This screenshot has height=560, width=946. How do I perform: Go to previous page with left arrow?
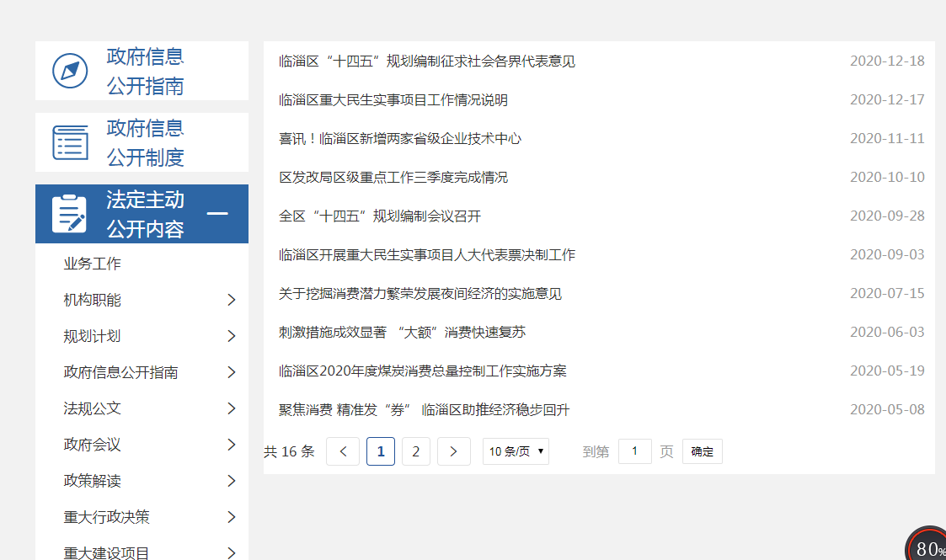tap(343, 451)
